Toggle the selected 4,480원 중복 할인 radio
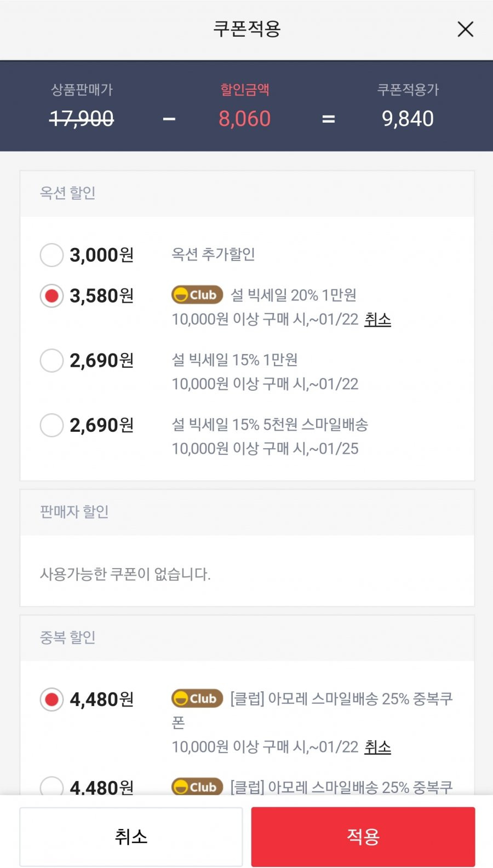Image resolution: width=493 pixels, height=868 pixels. click(x=51, y=699)
